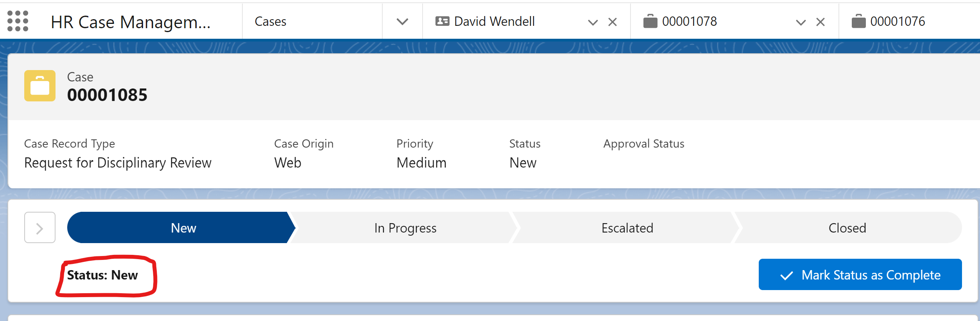The height and width of the screenshot is (321, 980).
Task: Switch to the David Wendell tab
Action: [494, 21]
